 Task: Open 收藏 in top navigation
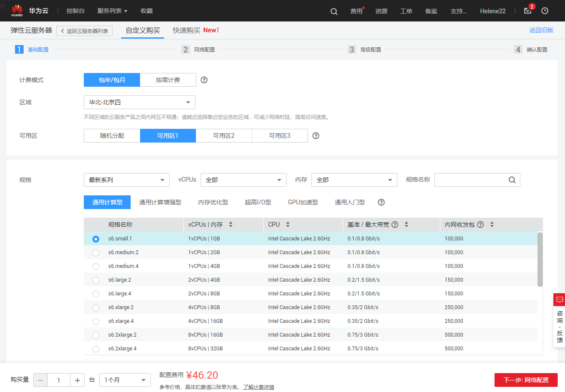(x=147, y=11)
